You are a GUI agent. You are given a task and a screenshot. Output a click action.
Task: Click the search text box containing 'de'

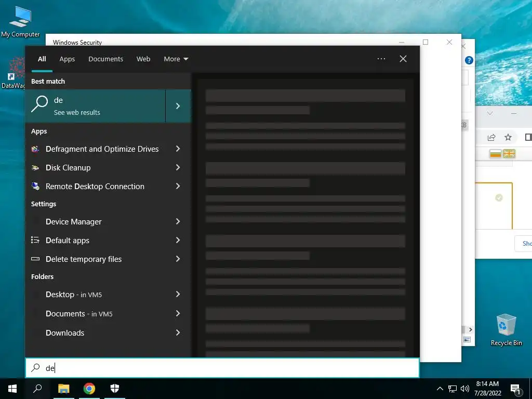[222, 368]
